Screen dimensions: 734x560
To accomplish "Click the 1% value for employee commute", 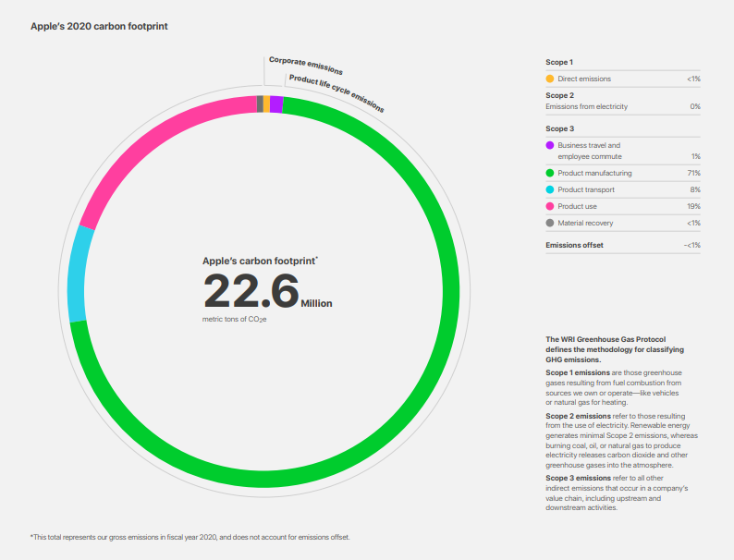I will [696, 156].
